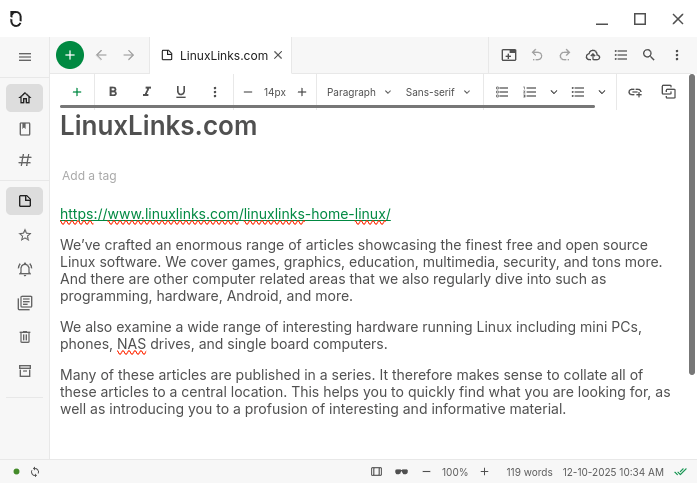This screenshot has width=697, height=483.
Task: Click the Add a tag field
Action: pyautogui.click(x=89, y=176)
